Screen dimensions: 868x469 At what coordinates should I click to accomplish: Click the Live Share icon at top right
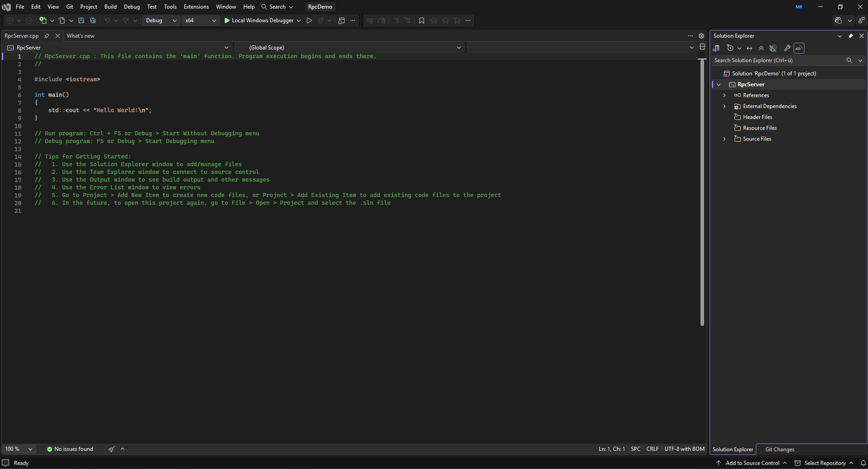pos(861,20)
